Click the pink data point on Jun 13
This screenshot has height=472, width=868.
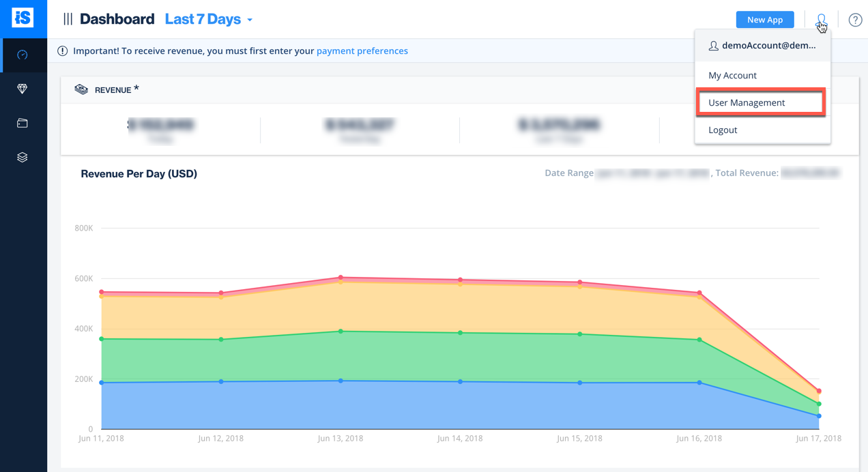[x=341, y=278]
